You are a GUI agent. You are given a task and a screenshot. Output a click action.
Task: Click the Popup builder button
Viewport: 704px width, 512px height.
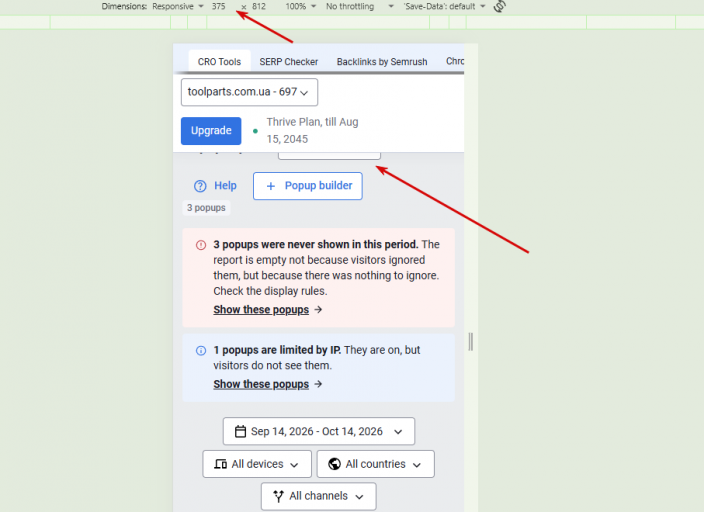coord(308,186)
